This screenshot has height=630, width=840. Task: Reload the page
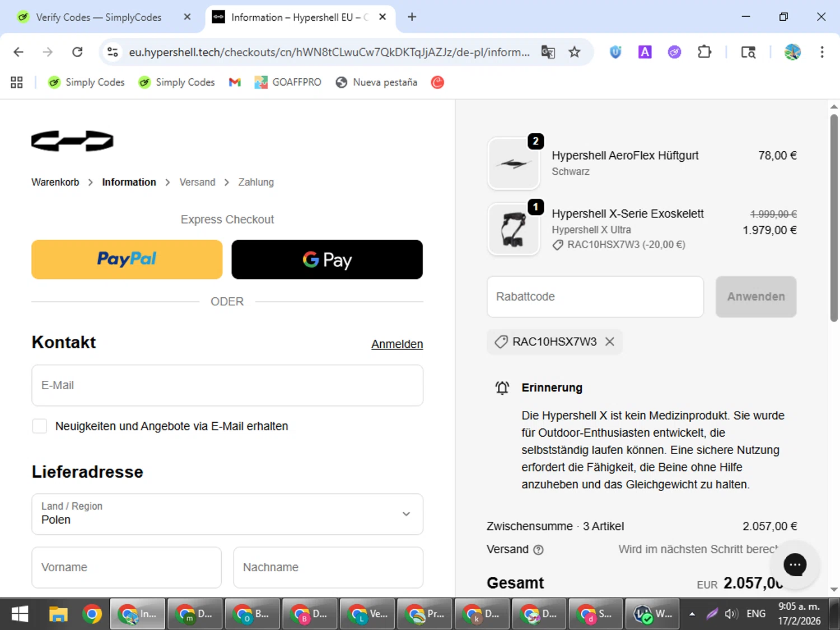[x=77, y=52]
